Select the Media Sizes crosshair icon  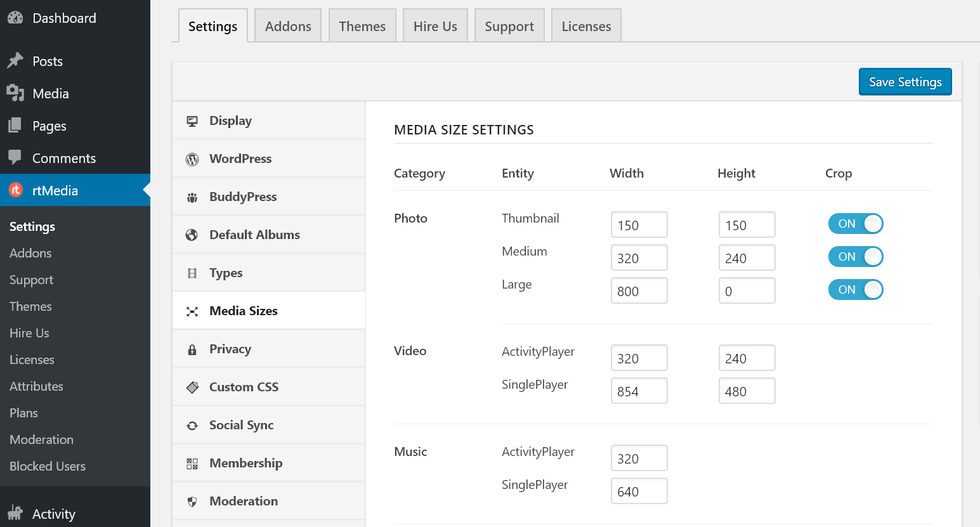pos(192,311)
